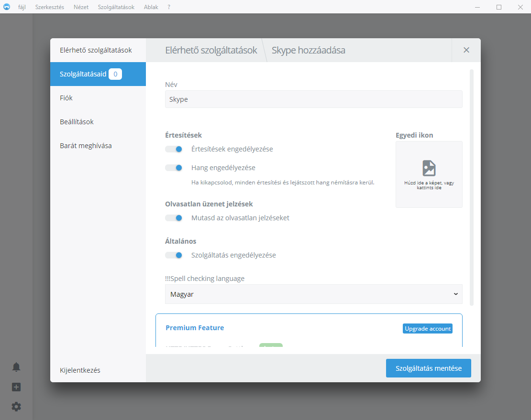Toggle Mutasd az olvasatlan jelzéseket switch

[x=174, y=218]
